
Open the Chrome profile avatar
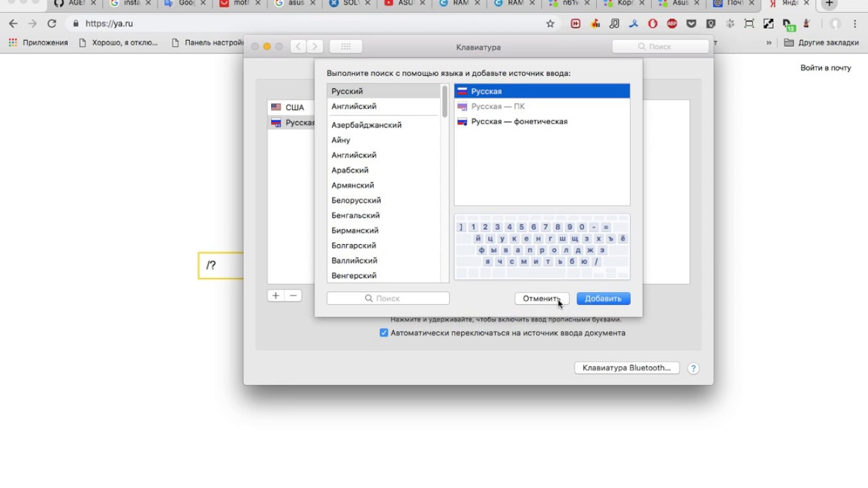[x=835, y=24]
